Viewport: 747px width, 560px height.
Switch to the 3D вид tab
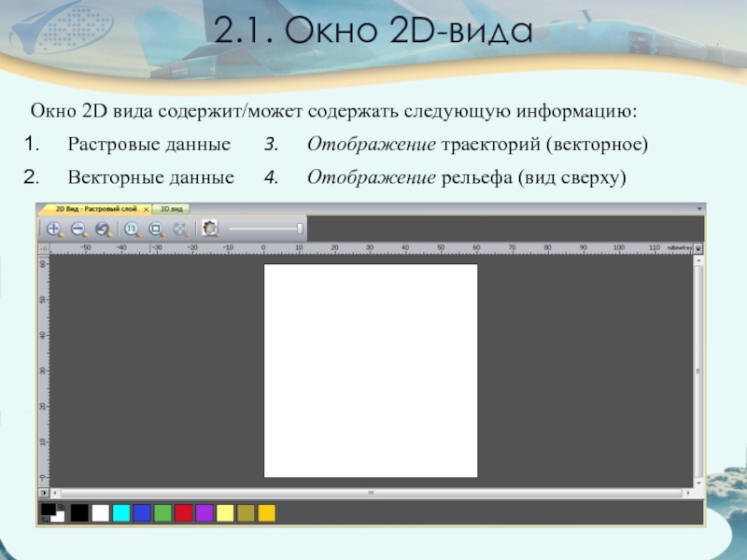[171, 210]
